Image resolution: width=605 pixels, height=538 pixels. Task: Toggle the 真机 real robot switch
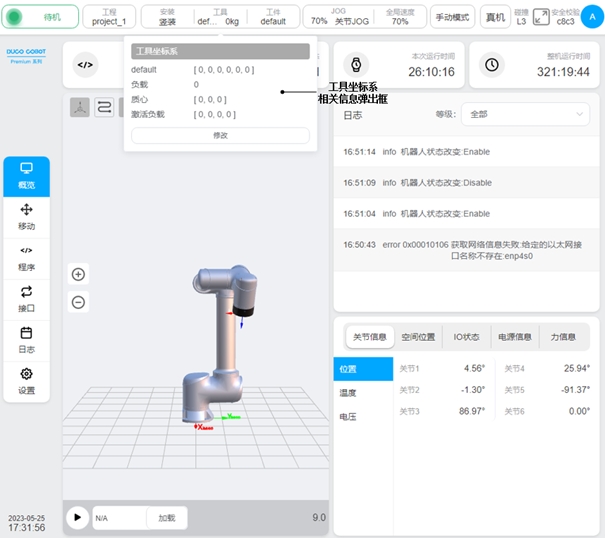494,16
